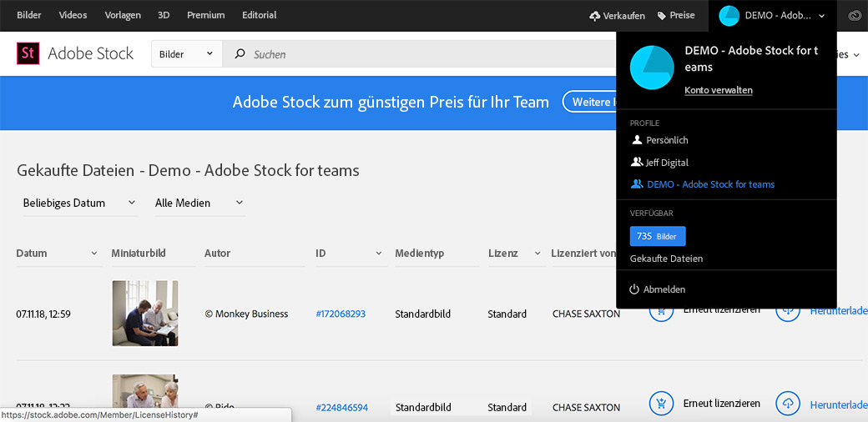Click the Adobe Stock St logo icon

click(x=28, y=54)
